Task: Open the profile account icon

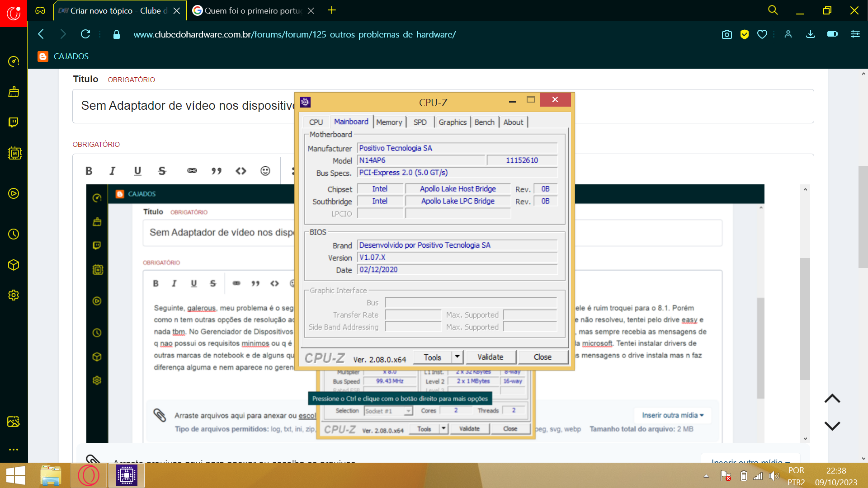Action: [x=788, y=34]
